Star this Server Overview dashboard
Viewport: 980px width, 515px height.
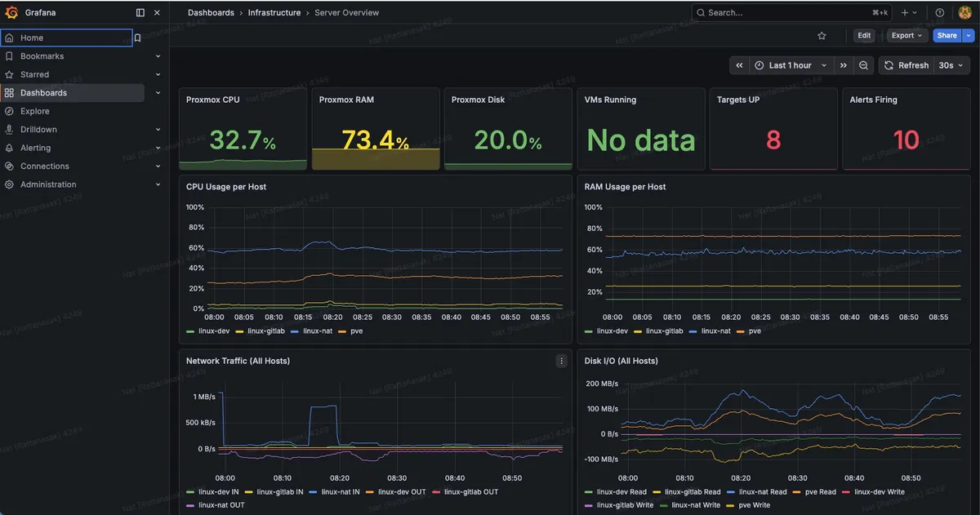(x=822, y=35)
